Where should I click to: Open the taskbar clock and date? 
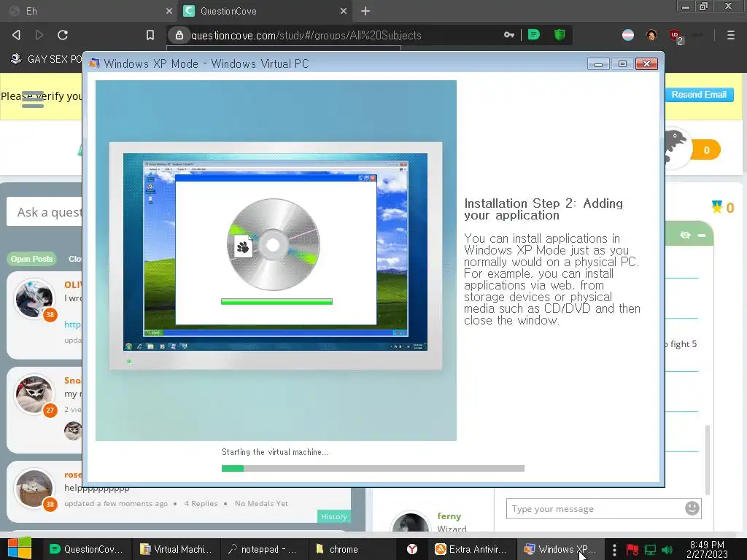click(x=707, y=549)
